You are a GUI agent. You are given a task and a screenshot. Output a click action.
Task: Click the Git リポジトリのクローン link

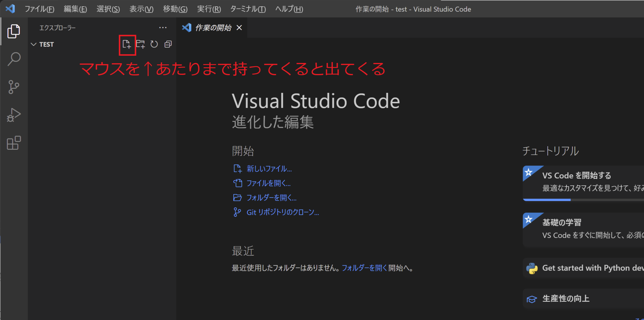[x=282, y=212]
